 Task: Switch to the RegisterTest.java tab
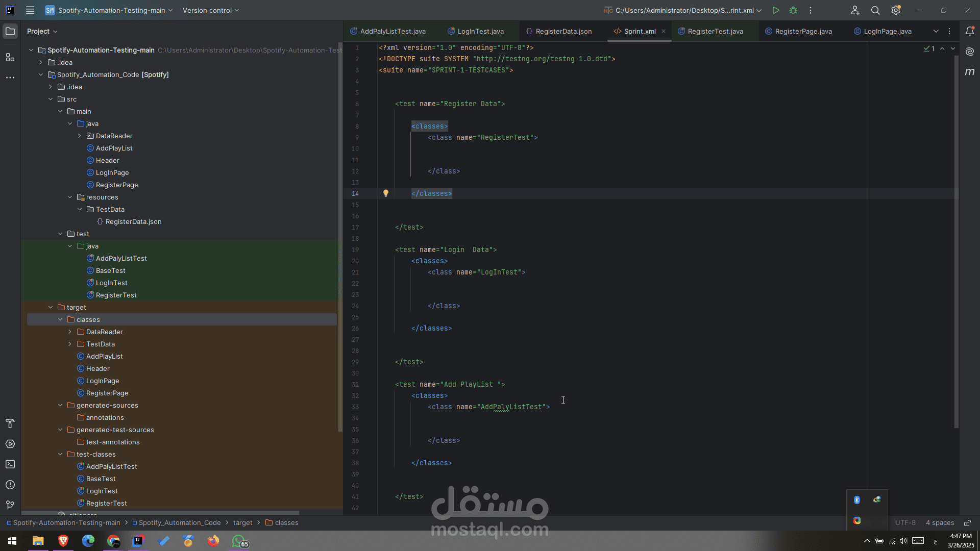710,31
